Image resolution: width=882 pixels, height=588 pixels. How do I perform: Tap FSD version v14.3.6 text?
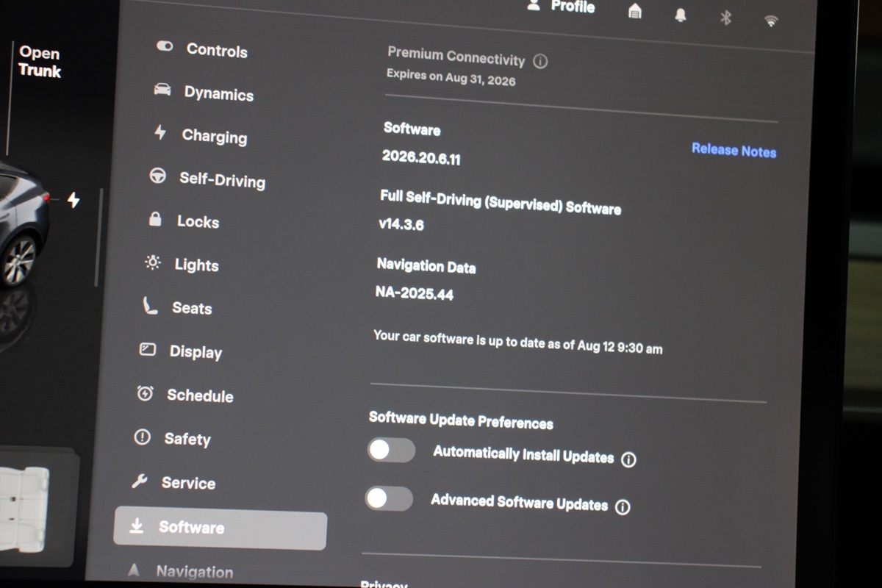click(401, 224)
